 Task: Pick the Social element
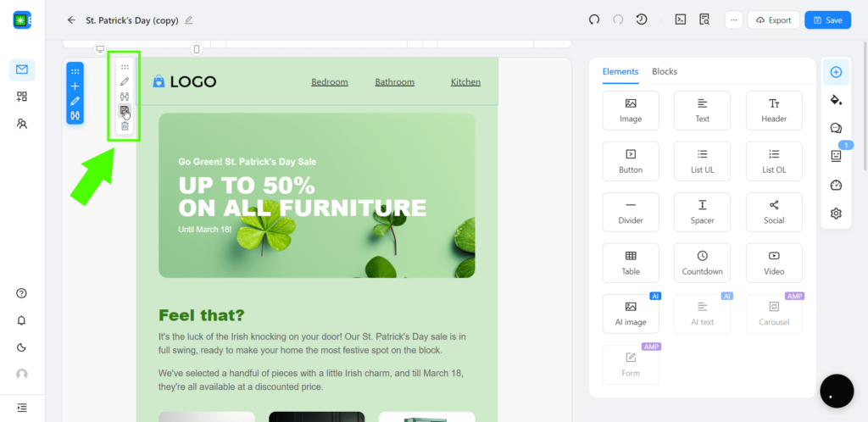pos(774,213)
